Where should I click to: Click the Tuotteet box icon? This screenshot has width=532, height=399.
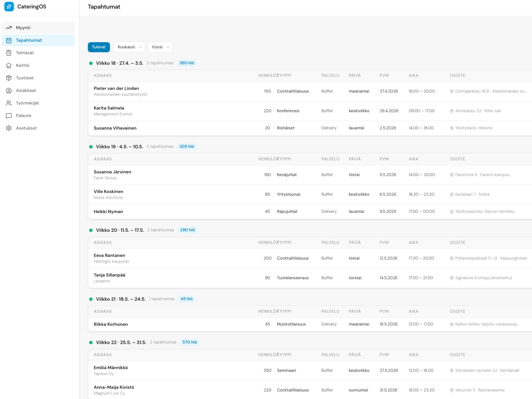click(9, 78)
